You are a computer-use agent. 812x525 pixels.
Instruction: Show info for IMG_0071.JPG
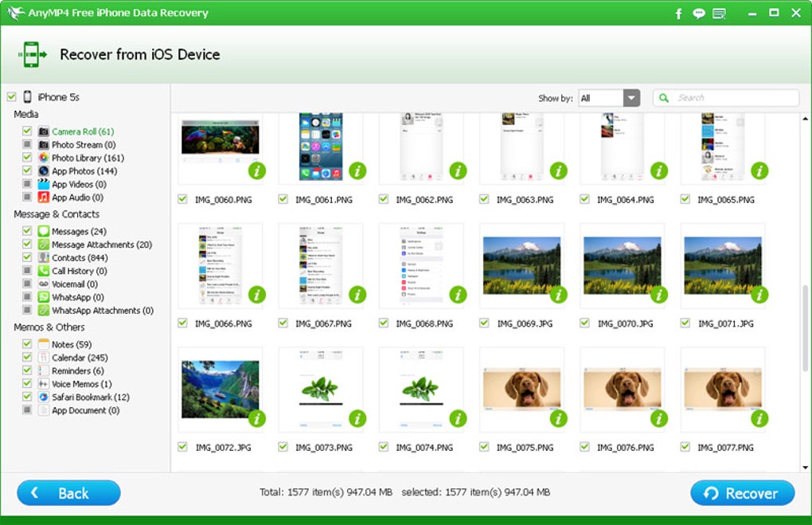pyautogui.click(x=759, y=295)
